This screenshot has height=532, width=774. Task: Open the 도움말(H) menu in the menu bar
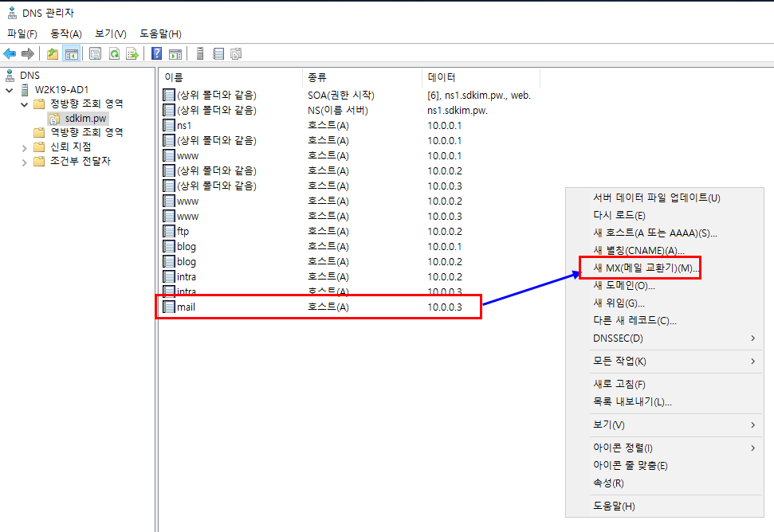tap(160, 33)
